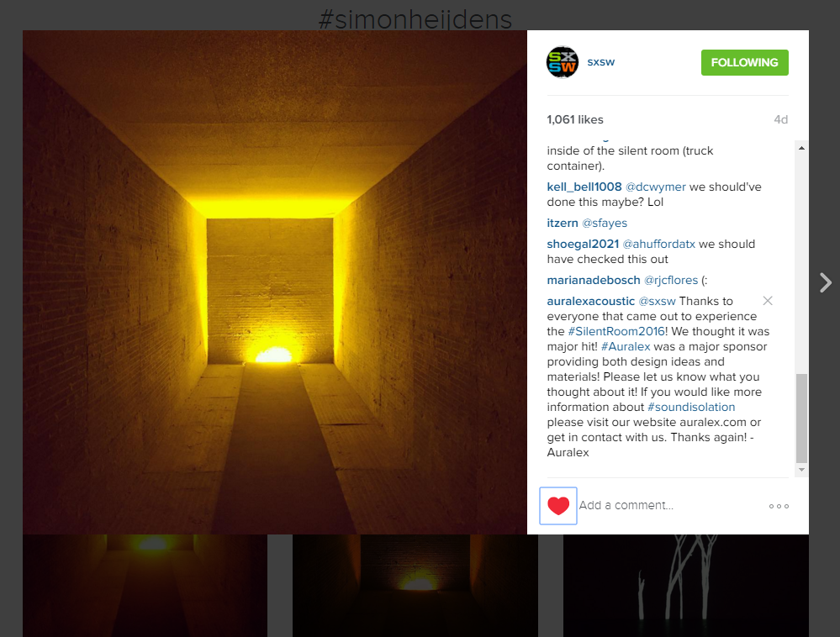Click the SXSW profile avatar
Image resolution: width=840 pixels, height=637 pixels.
click(563, 62)
